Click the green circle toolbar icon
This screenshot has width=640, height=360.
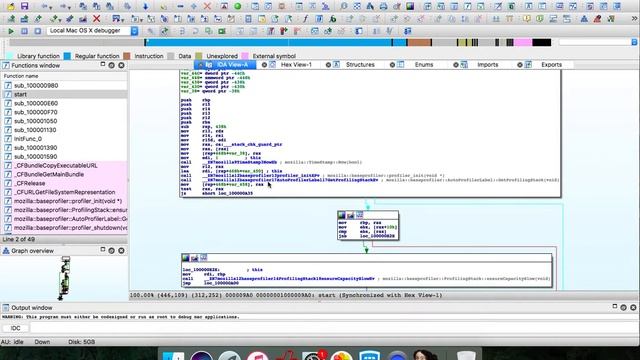click(238, 7)
